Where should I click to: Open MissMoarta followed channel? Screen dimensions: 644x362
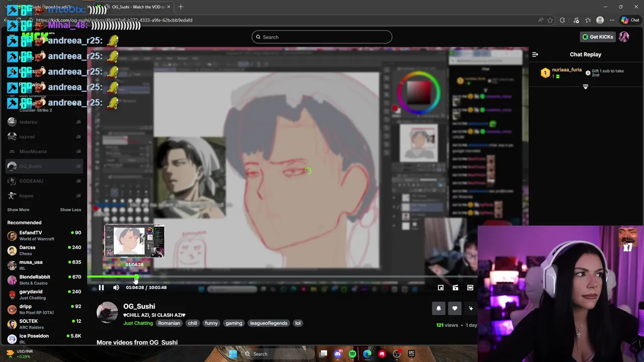44,151
